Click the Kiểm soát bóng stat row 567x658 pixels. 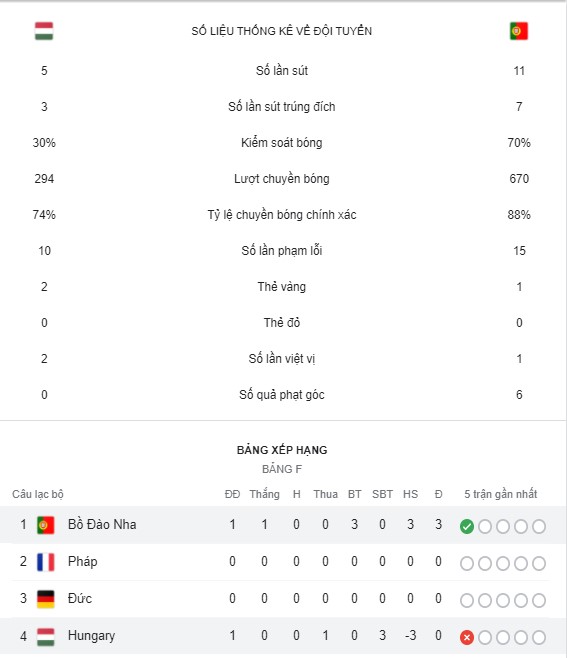282,143
